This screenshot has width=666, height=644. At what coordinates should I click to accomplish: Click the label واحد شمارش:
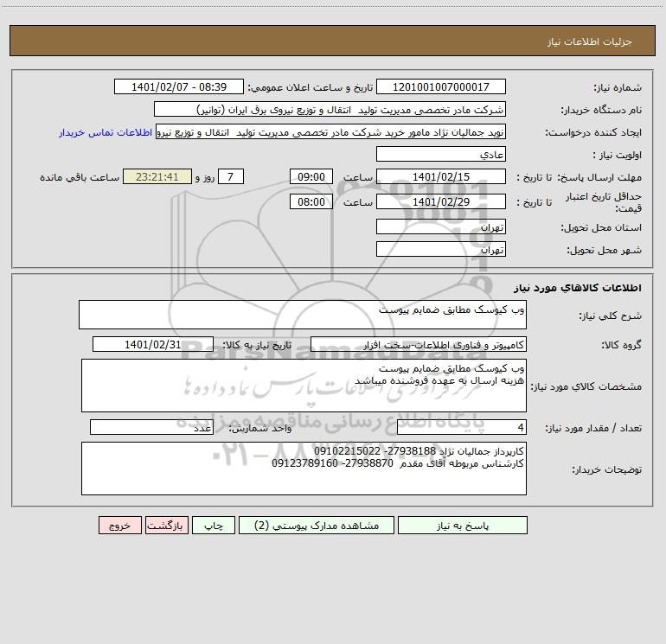(x=260, y=429)
